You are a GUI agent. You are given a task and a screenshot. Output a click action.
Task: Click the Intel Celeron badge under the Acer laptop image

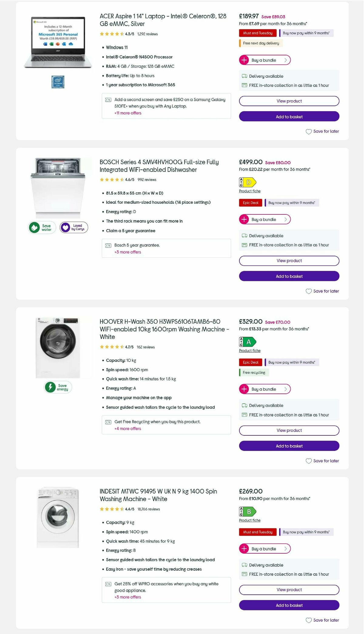57,82
